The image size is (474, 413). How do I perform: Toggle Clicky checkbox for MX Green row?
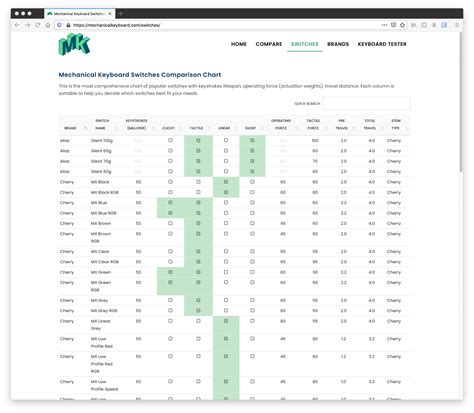tap(170, 272)
